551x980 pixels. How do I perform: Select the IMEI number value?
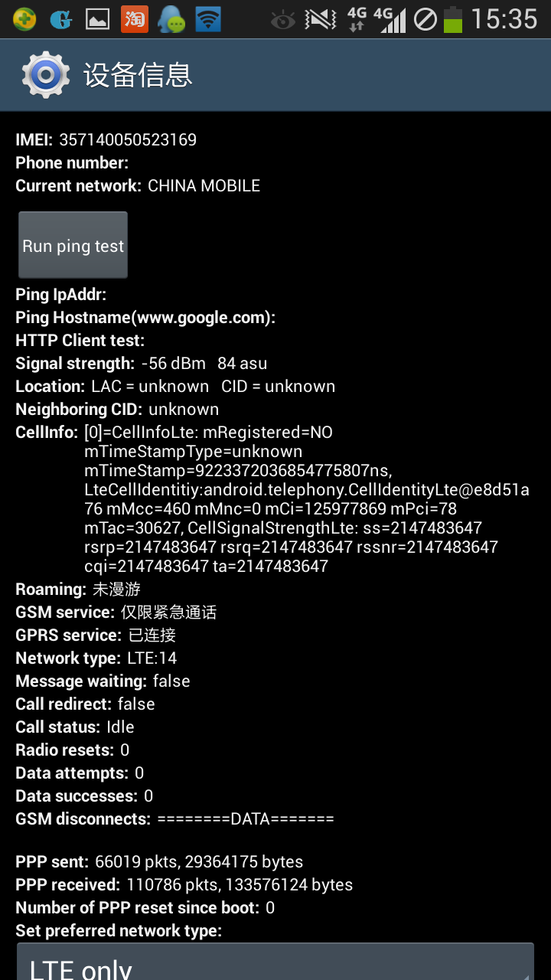128,139
